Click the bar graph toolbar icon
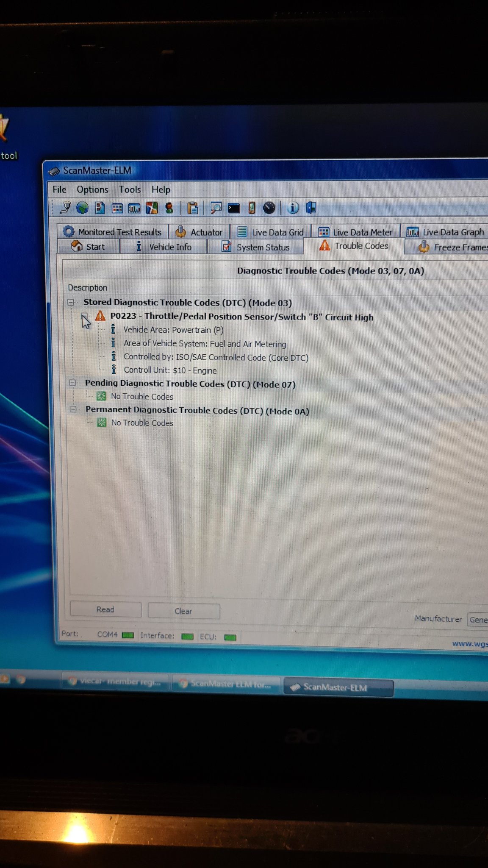This screenshot has width=488, height=868. pyautogui.click(x=134, y=208)
